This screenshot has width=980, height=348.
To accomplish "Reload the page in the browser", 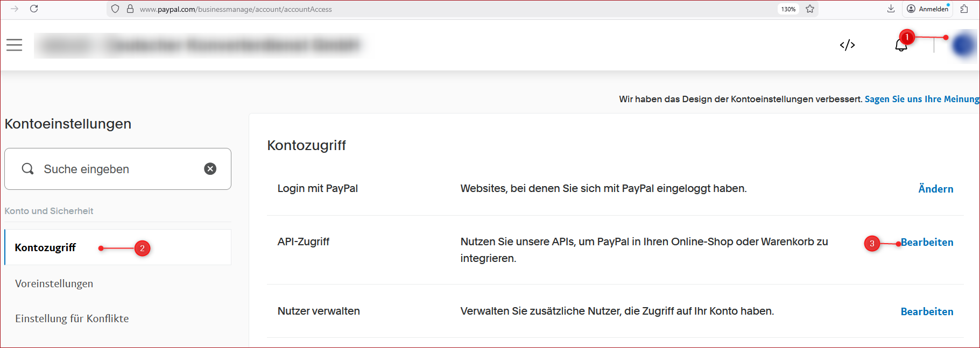I will (34, 9).
